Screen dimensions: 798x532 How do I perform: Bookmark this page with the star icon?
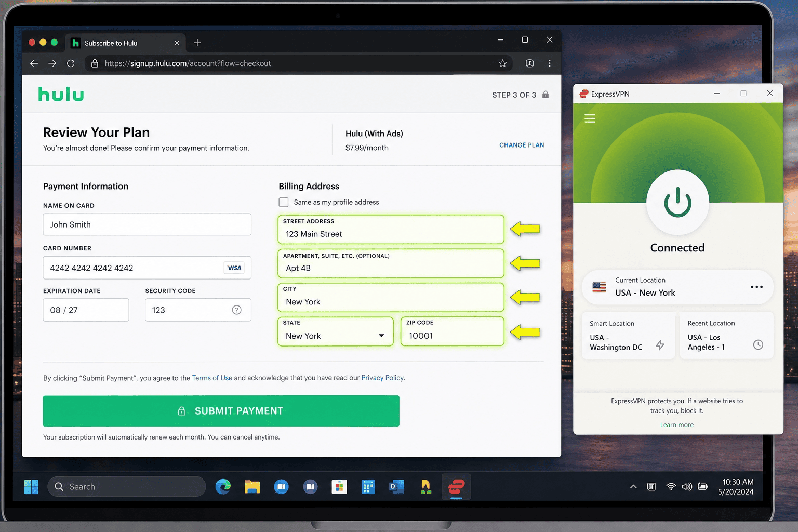[x=502, y=63]
